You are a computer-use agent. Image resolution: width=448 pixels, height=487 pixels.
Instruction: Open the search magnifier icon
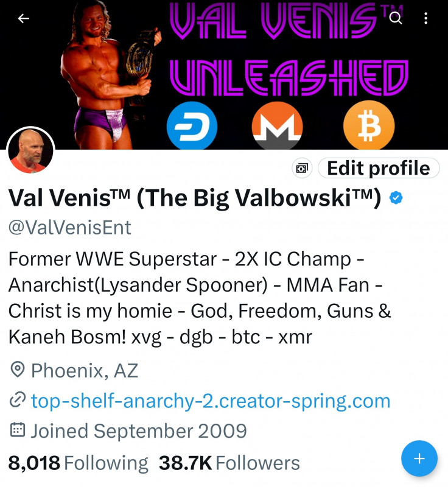(x=396, y=18)
